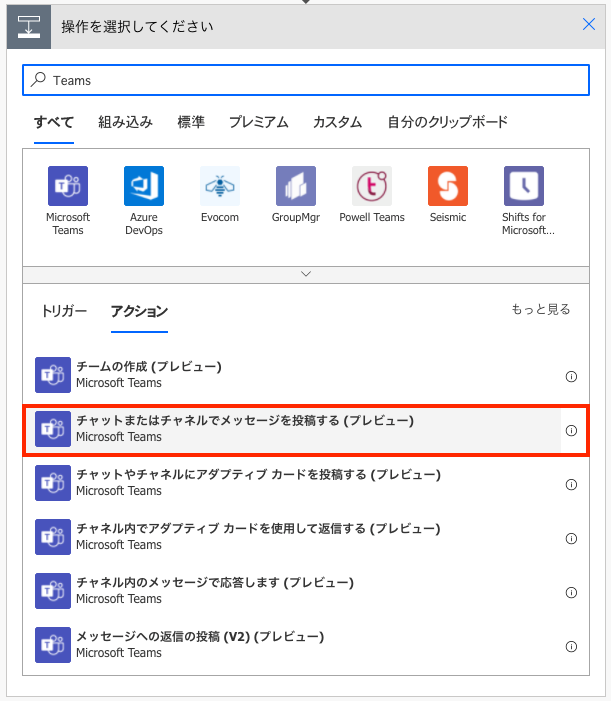The width and height of the screenshot is (611, 701).
Task: Click the operation header icon beside 操作を選択してください
Action: point(29,27)
